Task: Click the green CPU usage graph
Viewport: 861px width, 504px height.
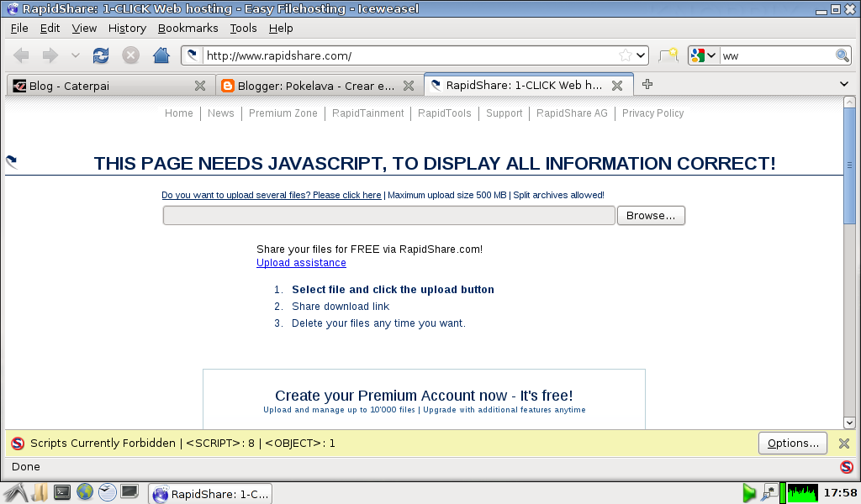Action: [x=803, y=493]
